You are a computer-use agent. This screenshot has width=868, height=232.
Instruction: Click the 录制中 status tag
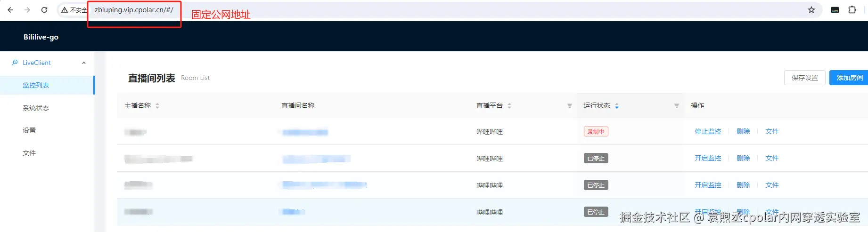596,131
